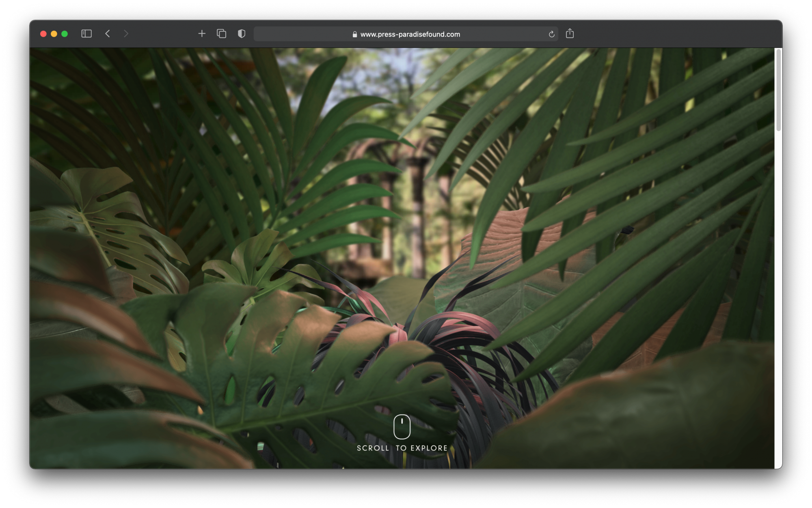Grab the vertical scrollbar thumb

coord(778,90)
